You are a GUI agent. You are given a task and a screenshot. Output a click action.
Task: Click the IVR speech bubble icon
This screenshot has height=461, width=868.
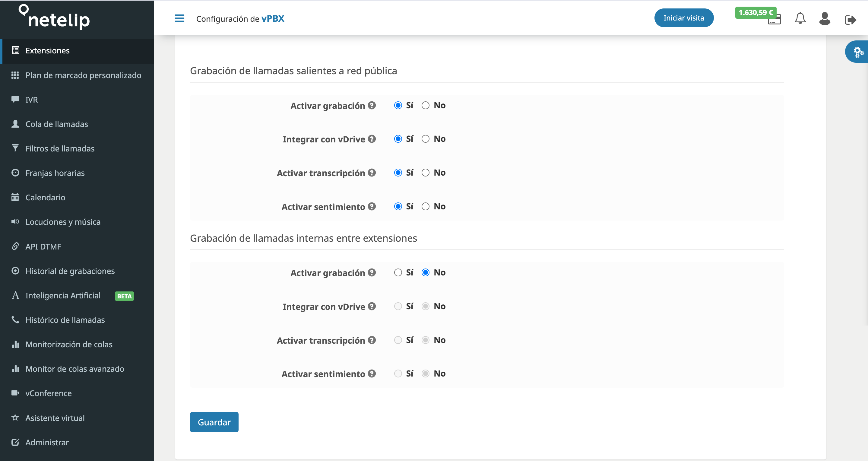(x=15, y=99)
